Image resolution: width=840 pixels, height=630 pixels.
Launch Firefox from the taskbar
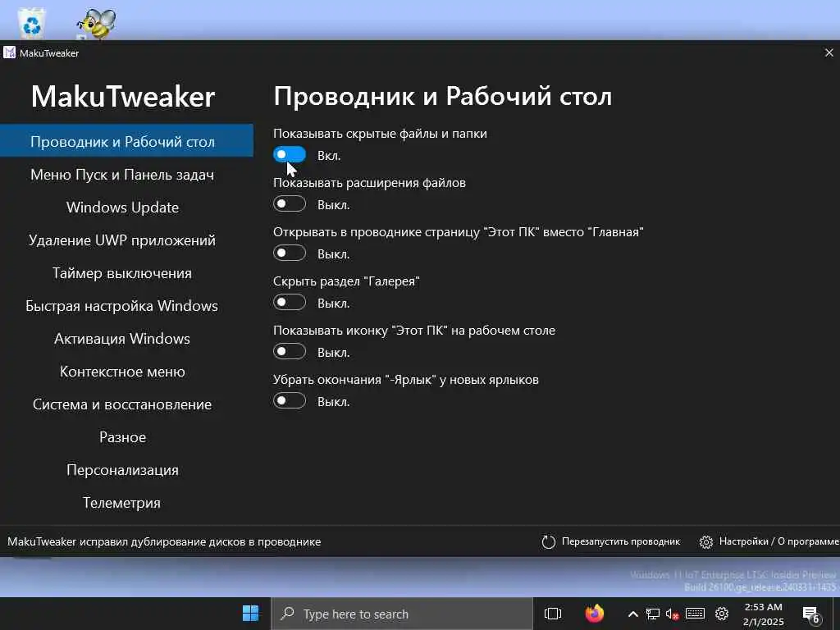coord(594,614)
